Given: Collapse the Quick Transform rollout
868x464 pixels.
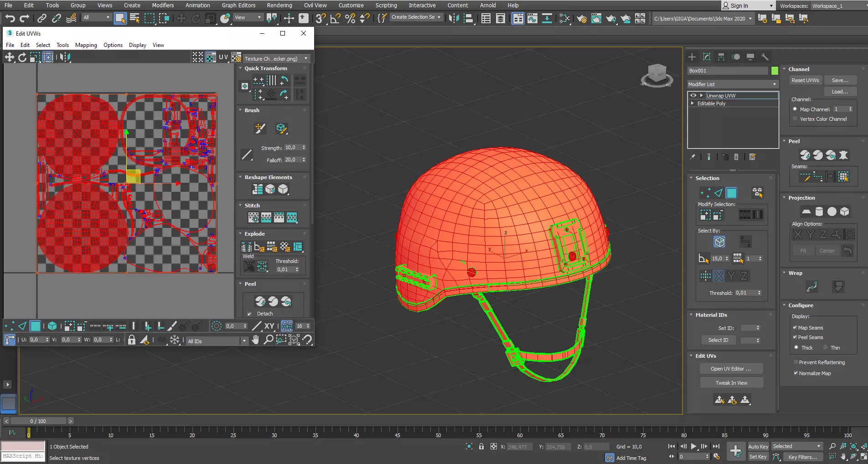Looking at the screenshot, I should tap(266, 68).
